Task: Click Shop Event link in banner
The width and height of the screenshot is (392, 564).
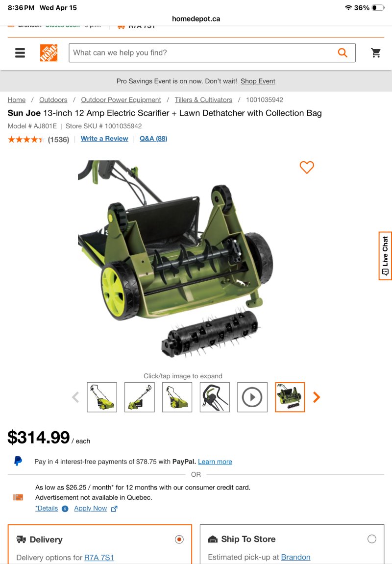Action: [x=258, y=81]
